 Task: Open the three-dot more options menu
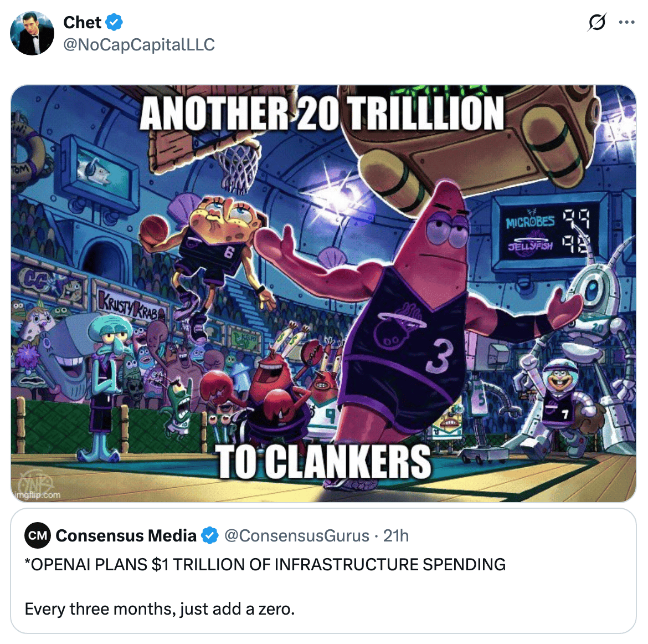626,22
